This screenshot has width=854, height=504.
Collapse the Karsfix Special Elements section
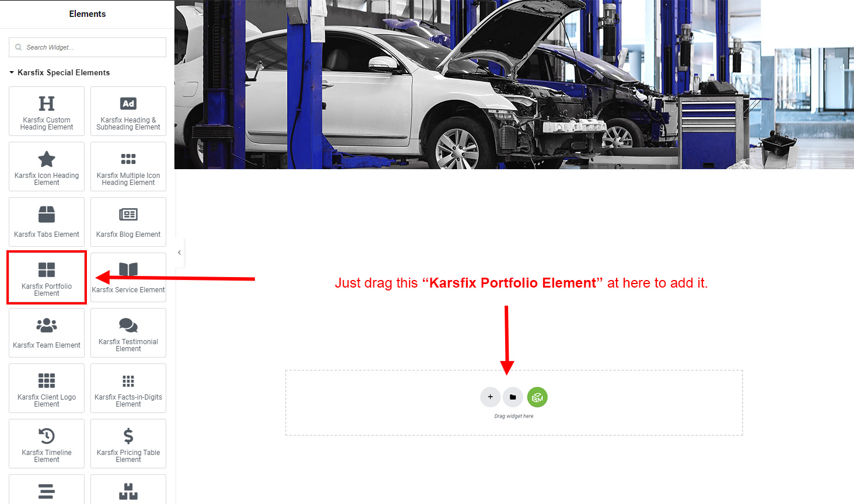pos(60,72)
